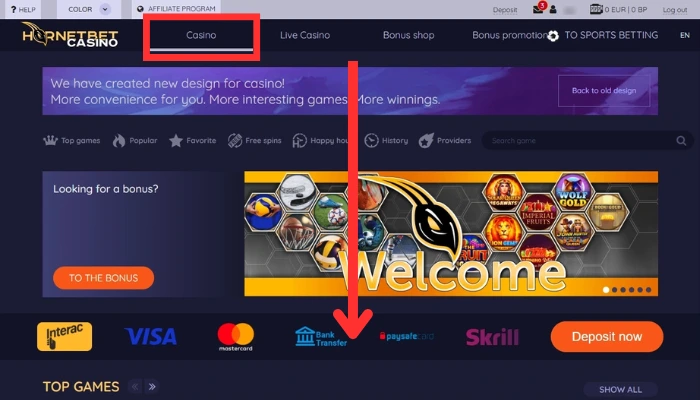The height and width of the screenshot is (400, 700).
Task: Select the first banner carousel dot
Action: pos(606,290)
